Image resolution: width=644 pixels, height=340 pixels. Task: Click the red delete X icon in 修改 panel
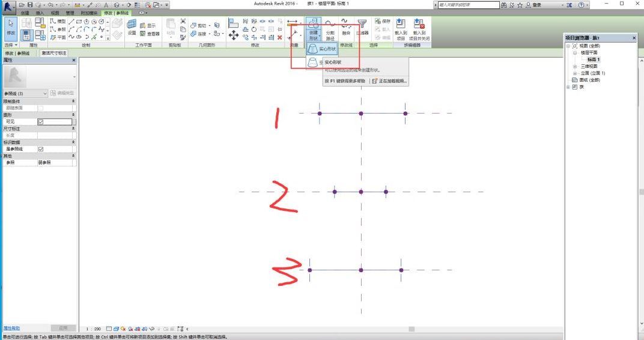pos(279,37)
